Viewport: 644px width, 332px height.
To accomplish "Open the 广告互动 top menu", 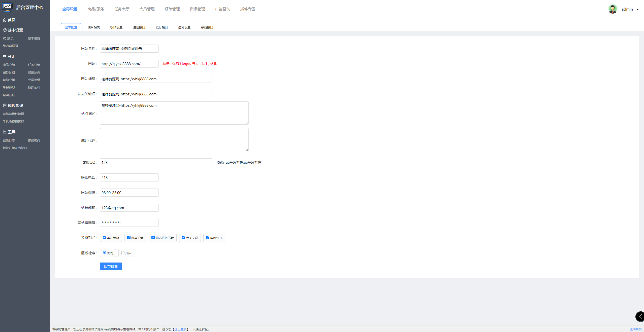I will (222, 9).
